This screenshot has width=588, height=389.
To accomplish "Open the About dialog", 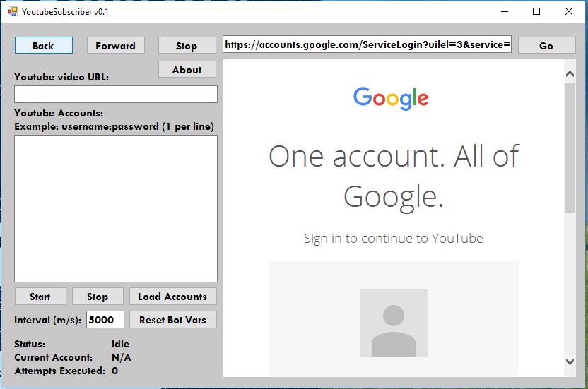I will pos(187,69).
